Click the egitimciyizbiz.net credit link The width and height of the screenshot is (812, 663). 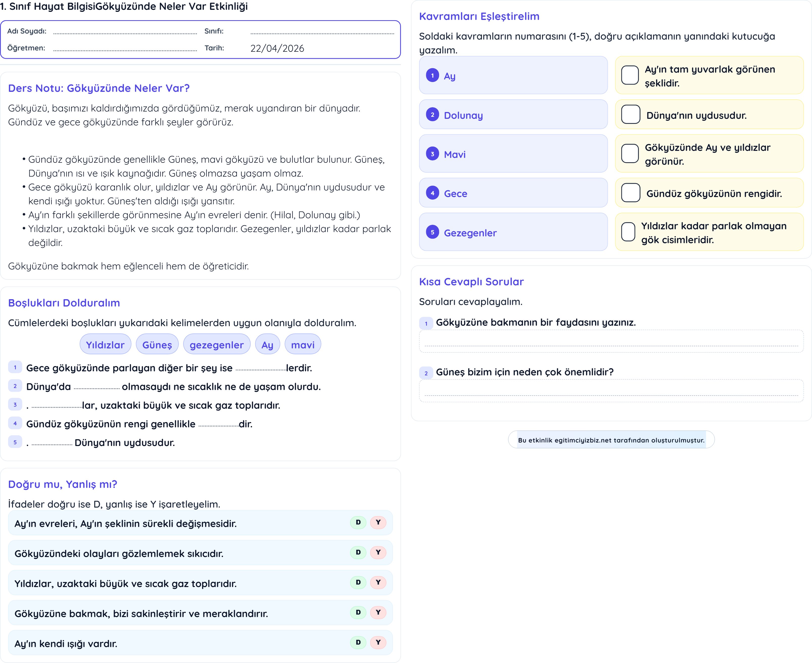coord(611,440)
